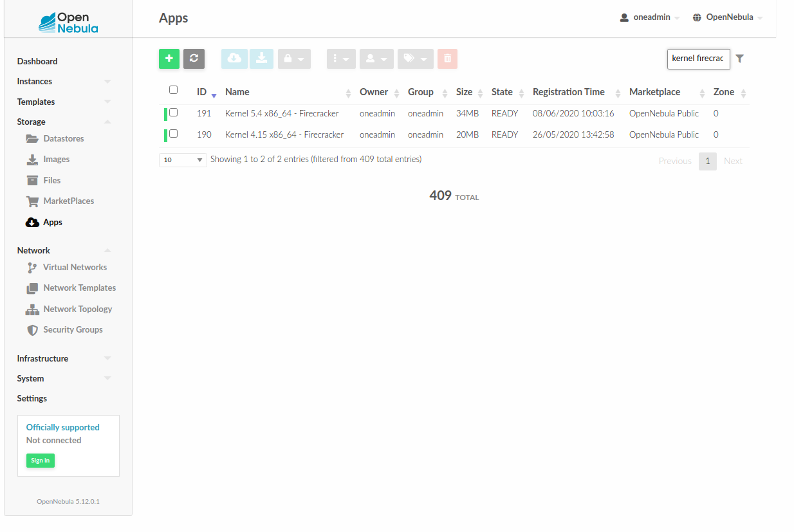Click the Officially supported link
Screen dimensions: 794x532
click(63, 427)
